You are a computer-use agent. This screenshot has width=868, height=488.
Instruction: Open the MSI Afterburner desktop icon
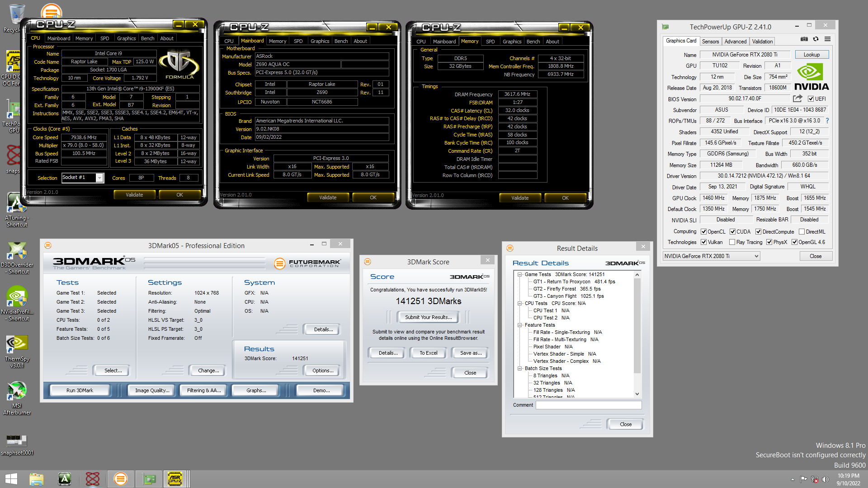[17, 398]
